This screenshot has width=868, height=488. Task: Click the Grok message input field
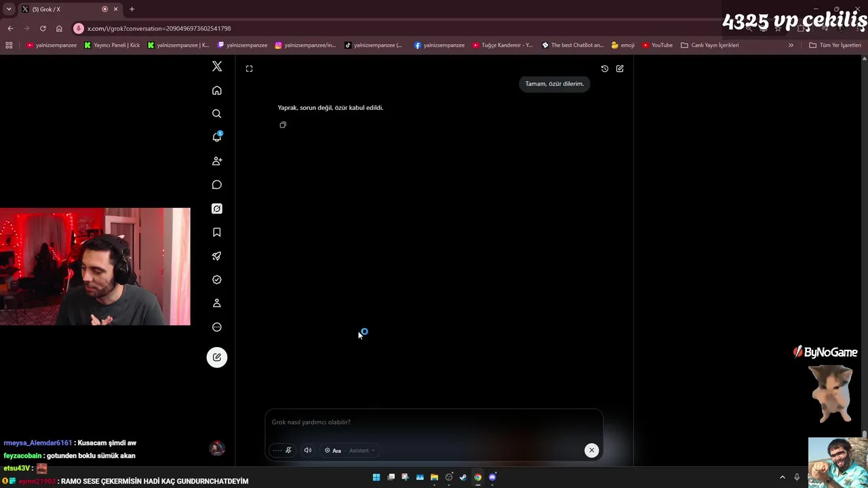[434, 422]
